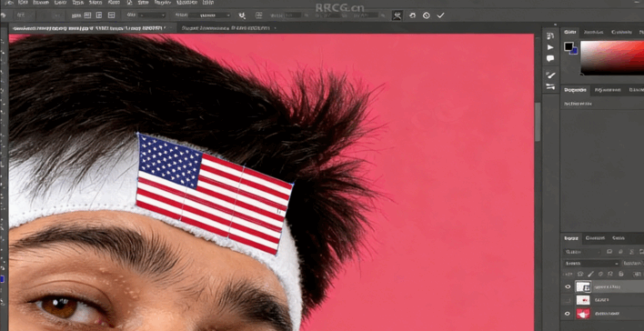Open the Help menu in the menu bar
The width and height of the screenshot is (644, 331).
(x=208, y=3)
